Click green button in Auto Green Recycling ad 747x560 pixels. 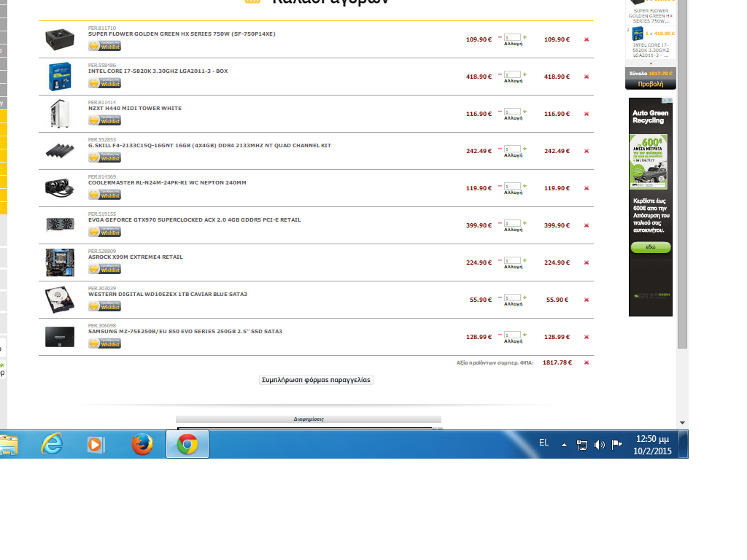pos(650,247)
